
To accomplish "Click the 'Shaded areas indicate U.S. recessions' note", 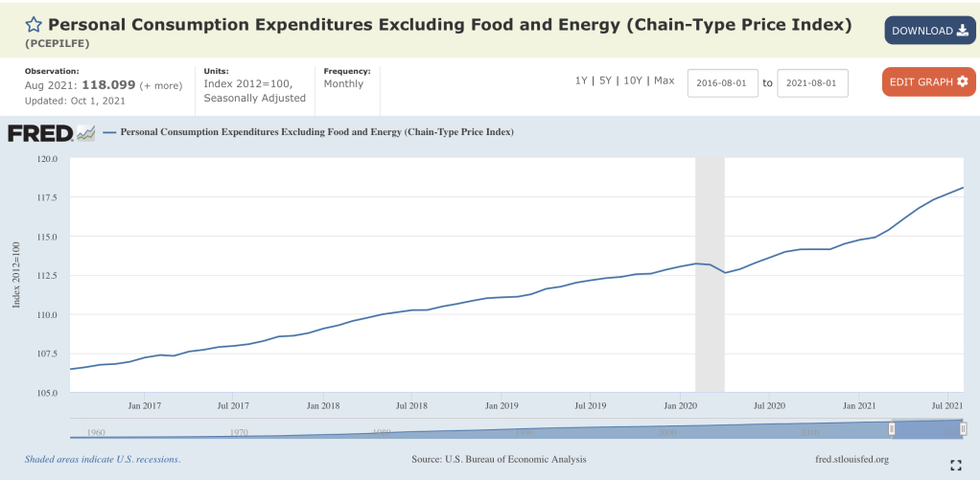I will tap(103, 459).
